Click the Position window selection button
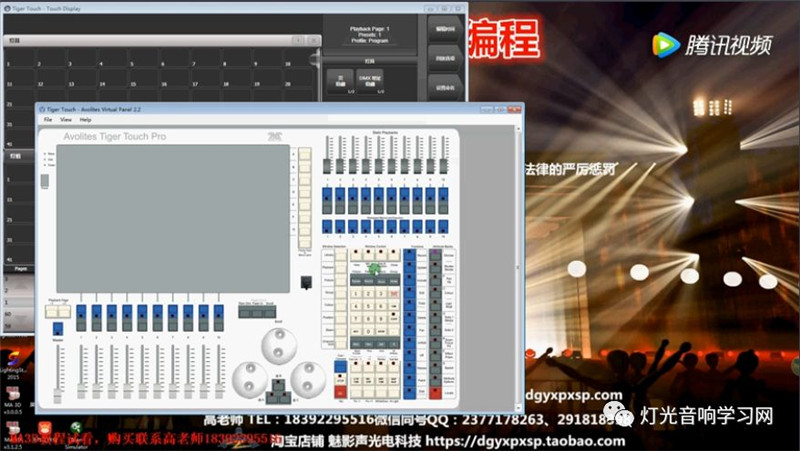Viewport: 800px width, 451px height. 341,317
